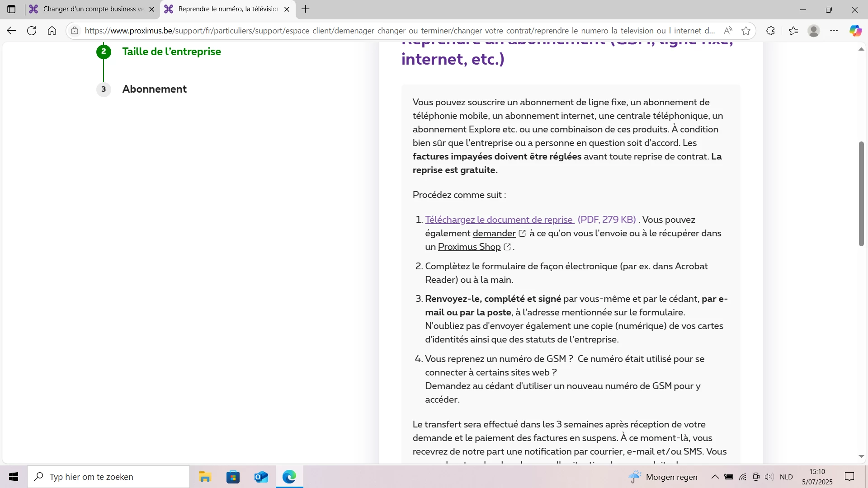
Task: Open 'Téléchargez le document de reprise' link
Action: 500,220
